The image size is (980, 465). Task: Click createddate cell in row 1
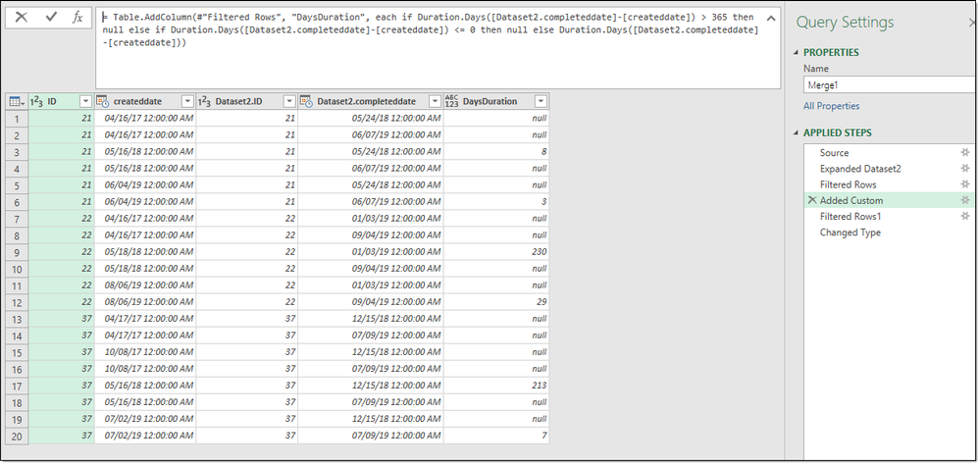click(145, 118)
